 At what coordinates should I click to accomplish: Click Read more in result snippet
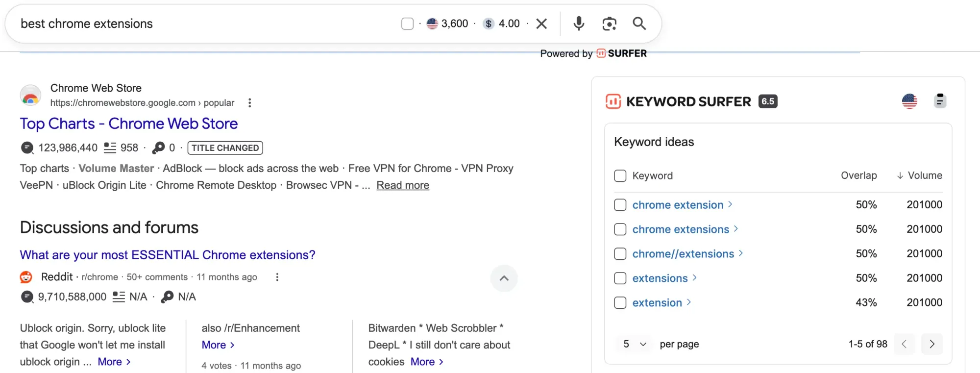click(x=403, y=185)
